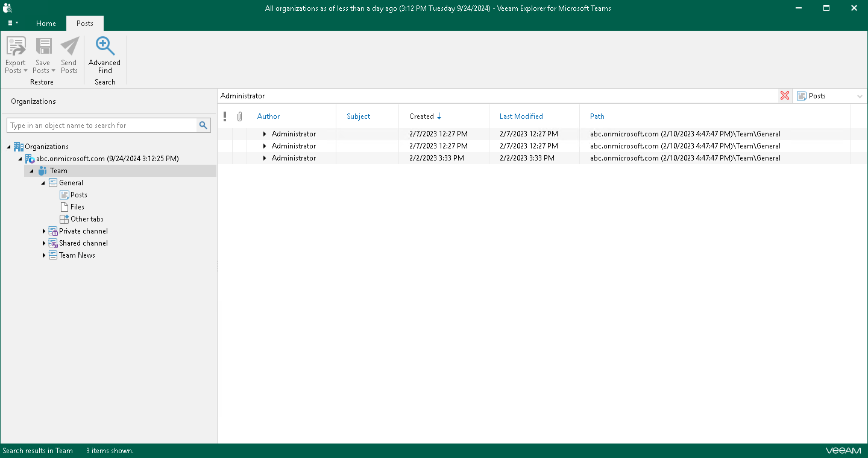The image size is (868, 458).
Task: Expand first Administrator post row
Action: pyautogui.click(x=265, y=134)
